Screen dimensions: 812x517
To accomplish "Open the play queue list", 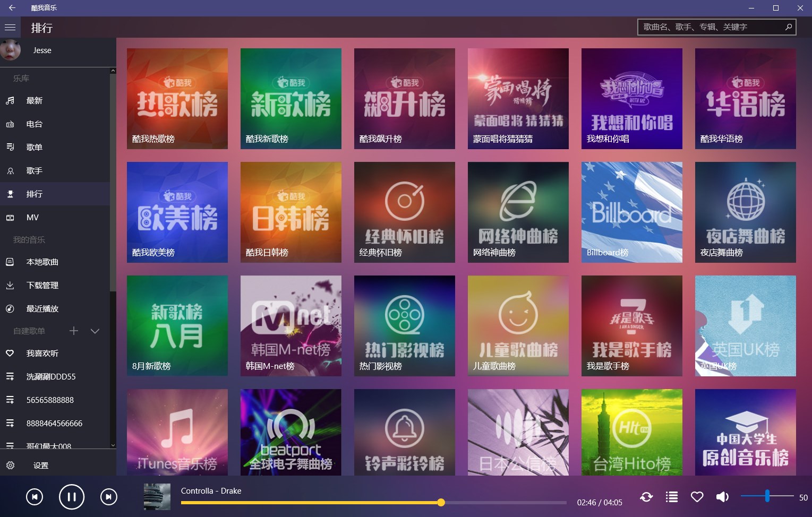I will 672,497.
